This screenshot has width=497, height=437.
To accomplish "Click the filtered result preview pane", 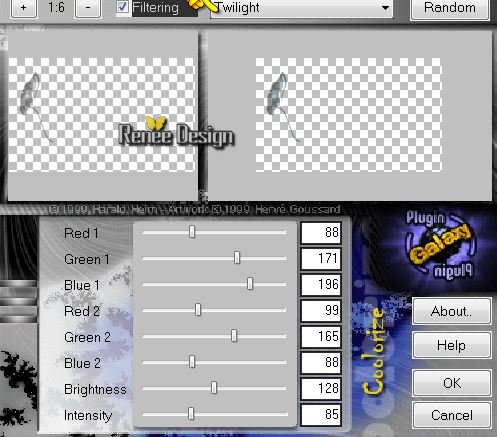I will [x=350, y=116].
